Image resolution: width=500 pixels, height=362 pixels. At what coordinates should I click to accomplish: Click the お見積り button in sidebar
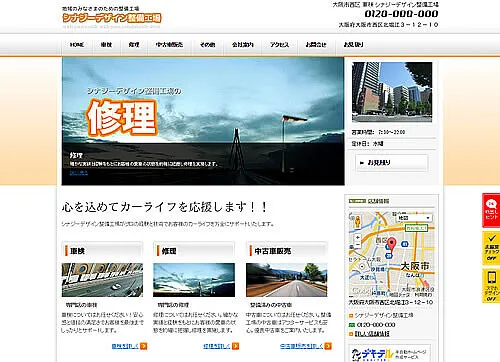pos(391,163)
